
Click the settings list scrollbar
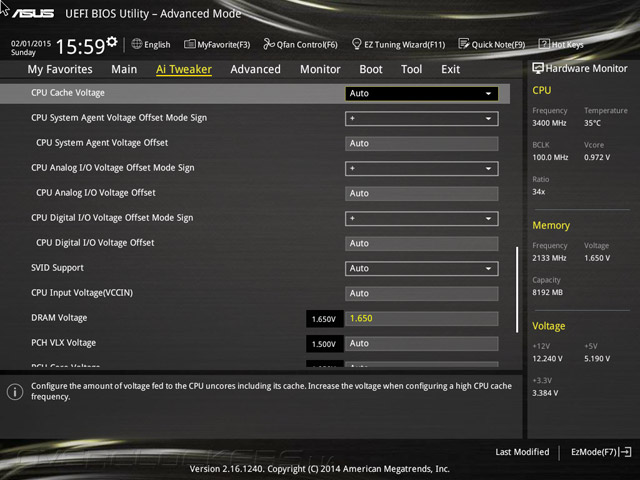pos(517,289)
